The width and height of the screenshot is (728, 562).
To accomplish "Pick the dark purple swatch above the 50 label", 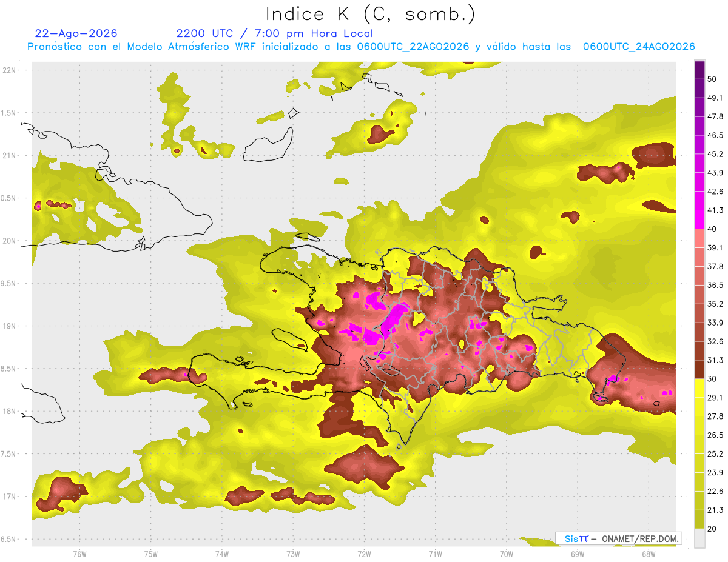I will [699, 70].
